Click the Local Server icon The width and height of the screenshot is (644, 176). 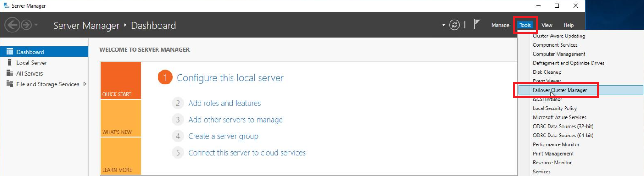(10, 63)
